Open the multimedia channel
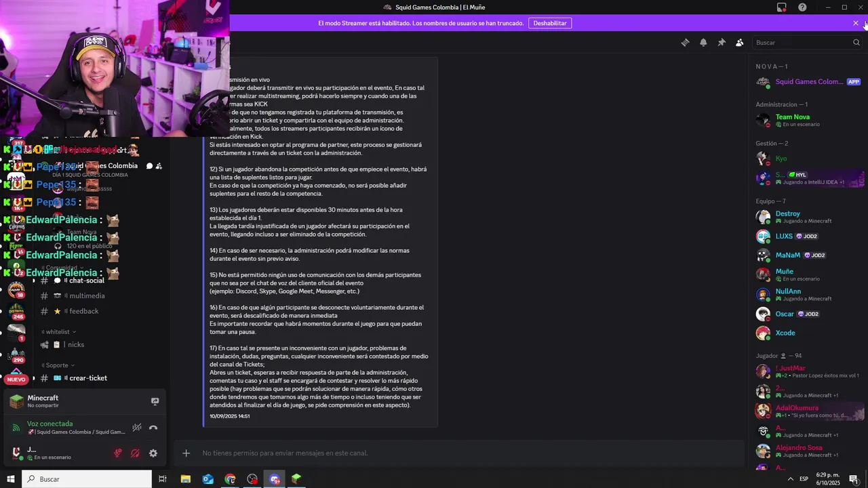 coord(87,296)
